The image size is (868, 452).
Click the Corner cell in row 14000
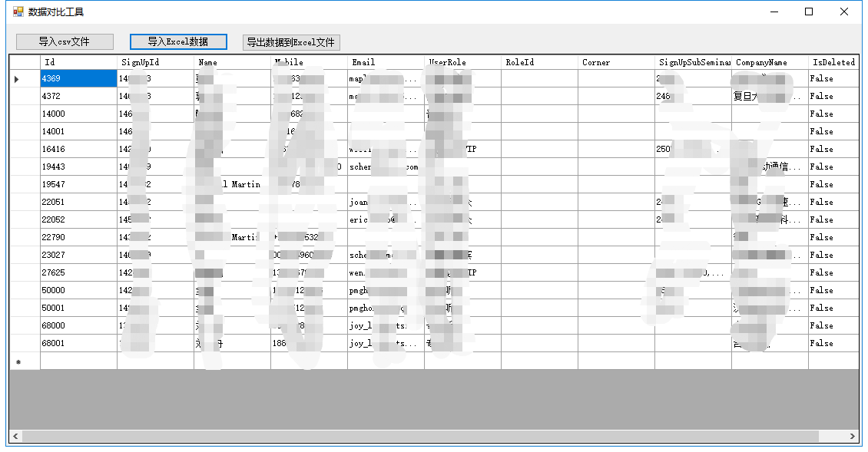click(x=616, y=114)
